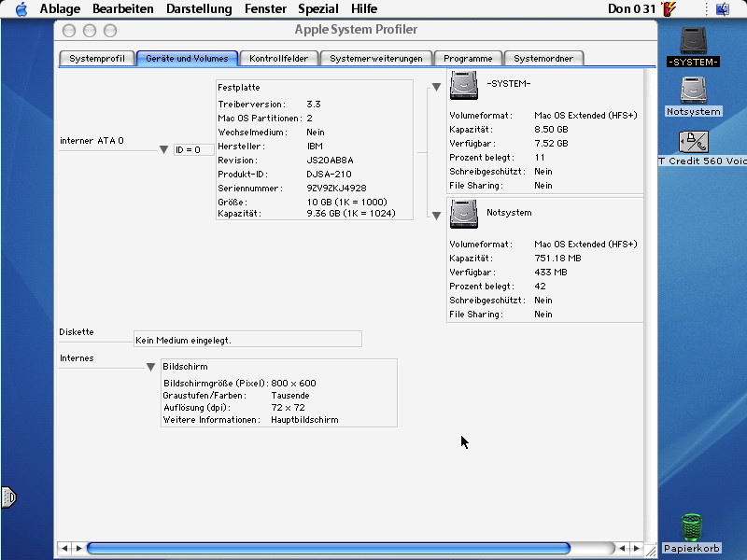
Task: Click the Kapazität value 8.50 GB
Action: click(x=551, y=130)
